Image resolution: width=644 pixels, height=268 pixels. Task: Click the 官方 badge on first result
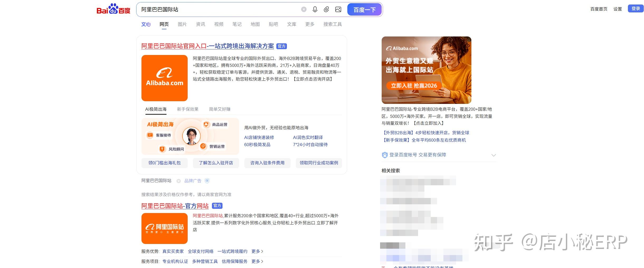(x=282, y=46)
